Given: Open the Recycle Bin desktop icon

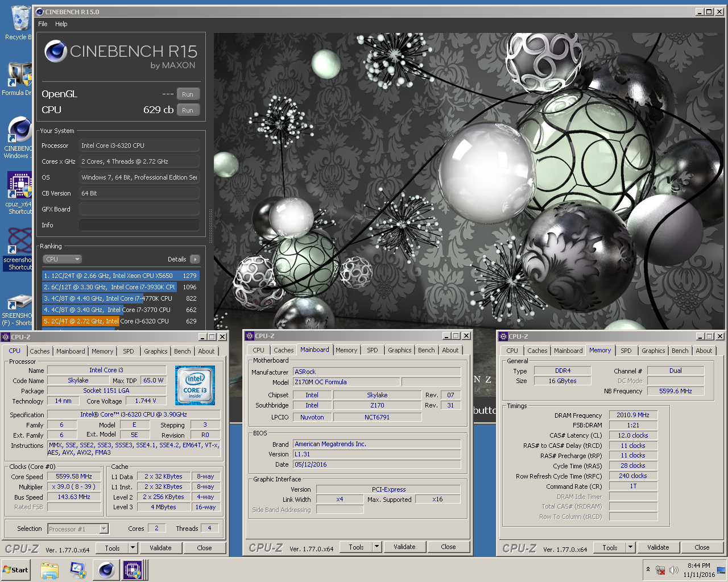Looking at the screenshot, I should point(19,23).
